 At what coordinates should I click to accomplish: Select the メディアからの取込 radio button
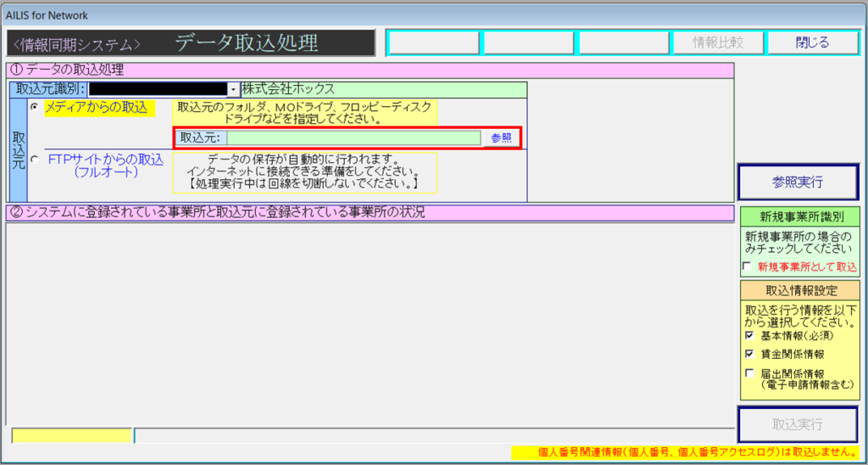click(34, 107)
